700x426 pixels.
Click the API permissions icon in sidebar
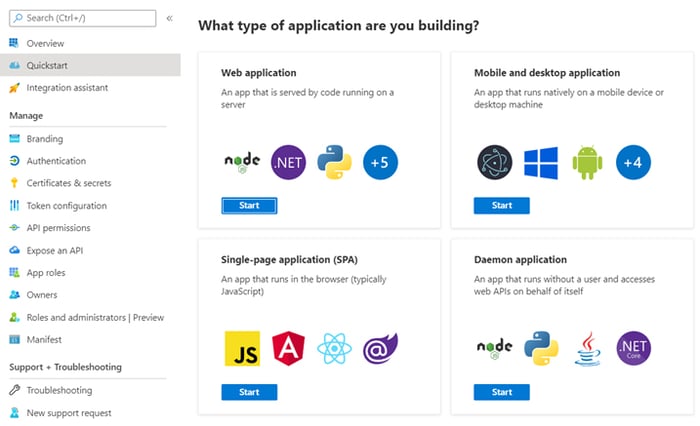(14, 228)
